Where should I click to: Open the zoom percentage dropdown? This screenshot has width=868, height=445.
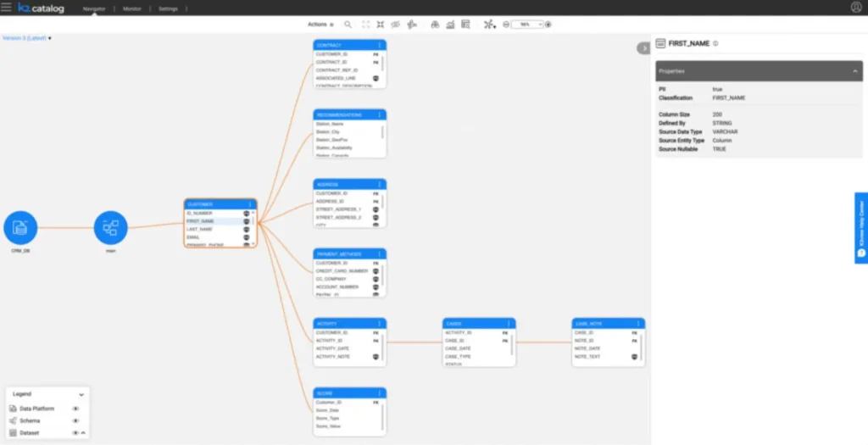point(526,25)
